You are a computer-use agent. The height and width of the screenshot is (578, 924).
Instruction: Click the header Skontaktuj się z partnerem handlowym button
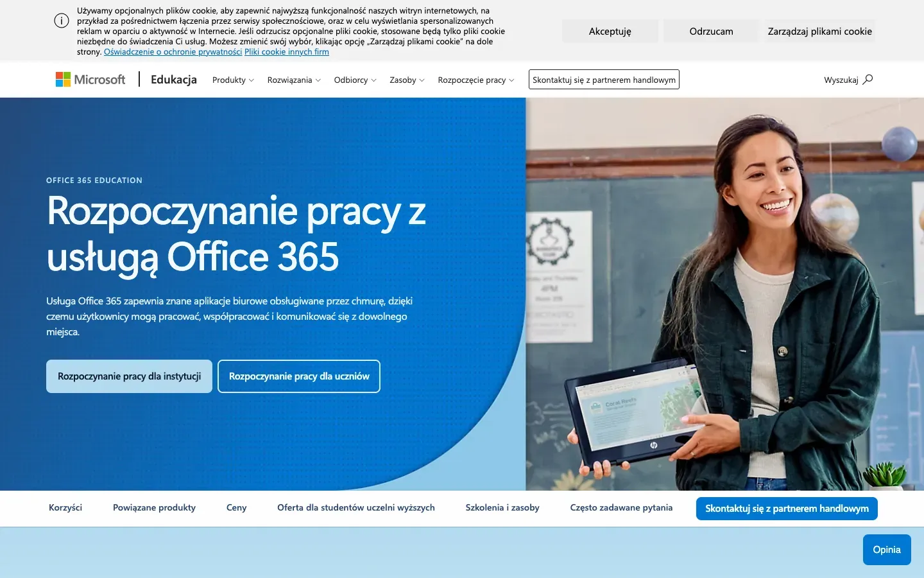tap(604, 80)
